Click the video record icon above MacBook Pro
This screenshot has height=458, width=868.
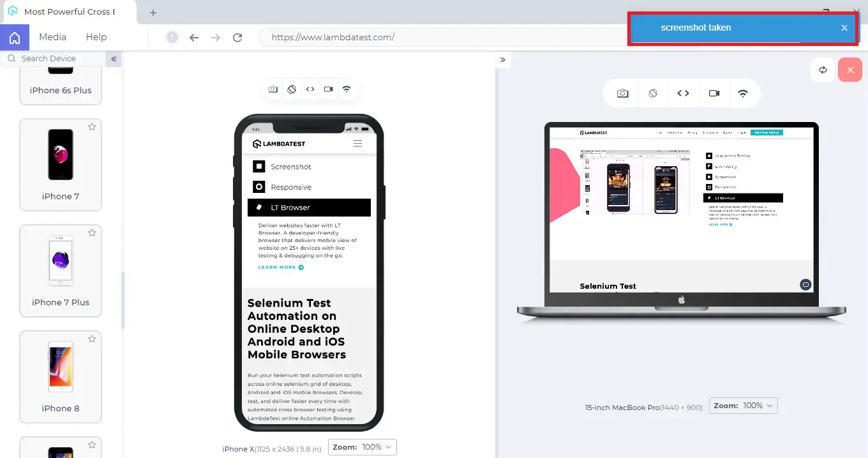[x=714, y=93]
